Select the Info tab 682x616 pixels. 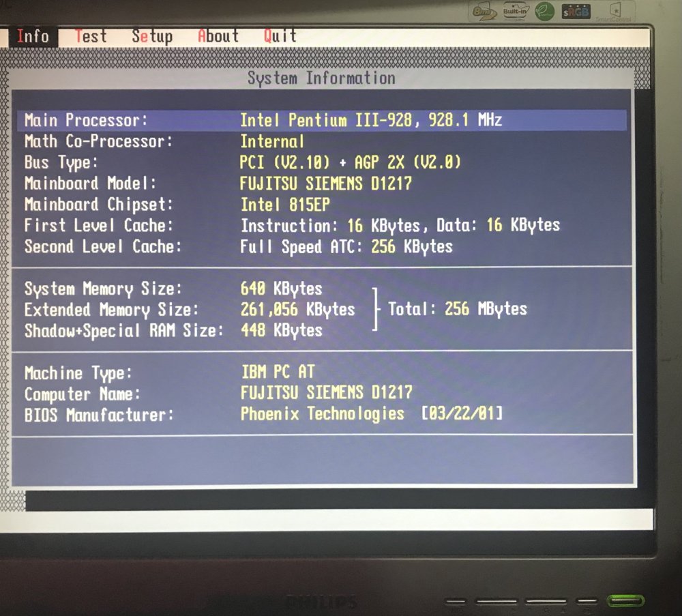33,36
